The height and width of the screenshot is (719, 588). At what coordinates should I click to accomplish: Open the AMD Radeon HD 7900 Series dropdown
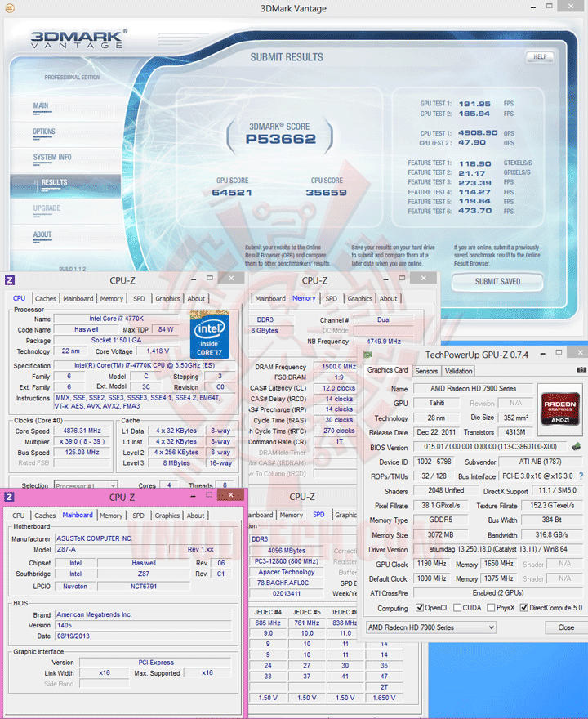[431, 627]
